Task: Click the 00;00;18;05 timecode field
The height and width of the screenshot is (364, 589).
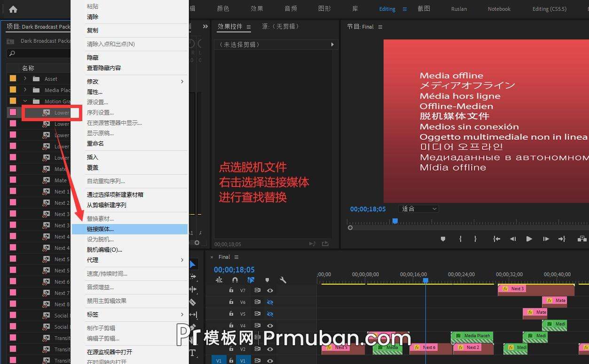Action: tap(234, 270)
